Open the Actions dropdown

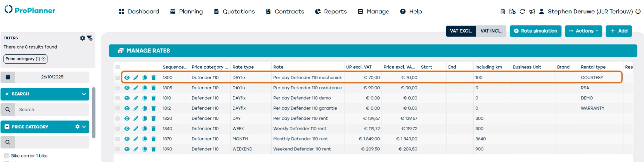583,31
